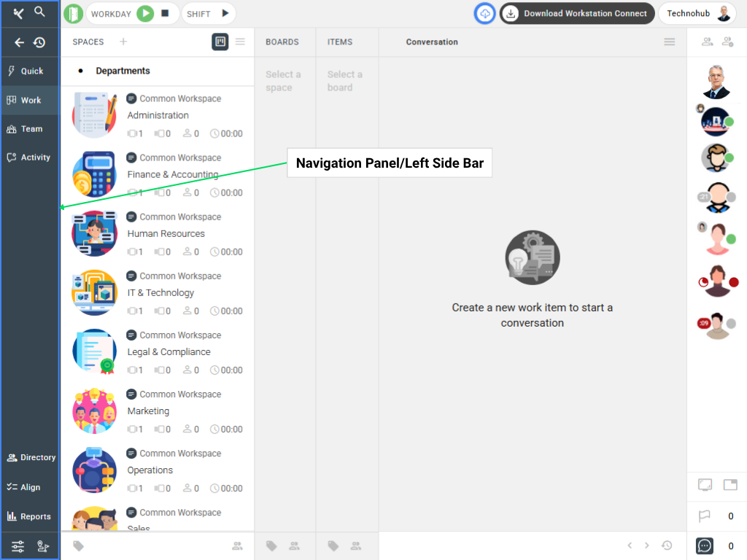This screenshot has height=560, width=747.
Task: Stop the Workday timer
Action: [165, 13]
